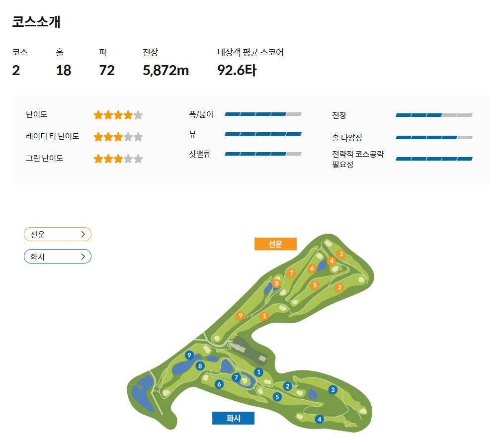Click the orange hole 5 marker
Image resolution: width=504 pixels, height=443 pixels.
[x=315, y=285]
